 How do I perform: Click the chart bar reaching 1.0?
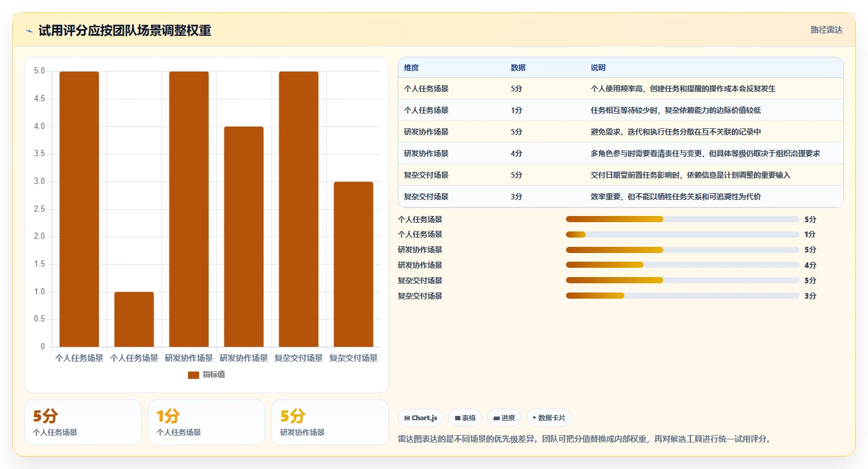coord(134,319)
